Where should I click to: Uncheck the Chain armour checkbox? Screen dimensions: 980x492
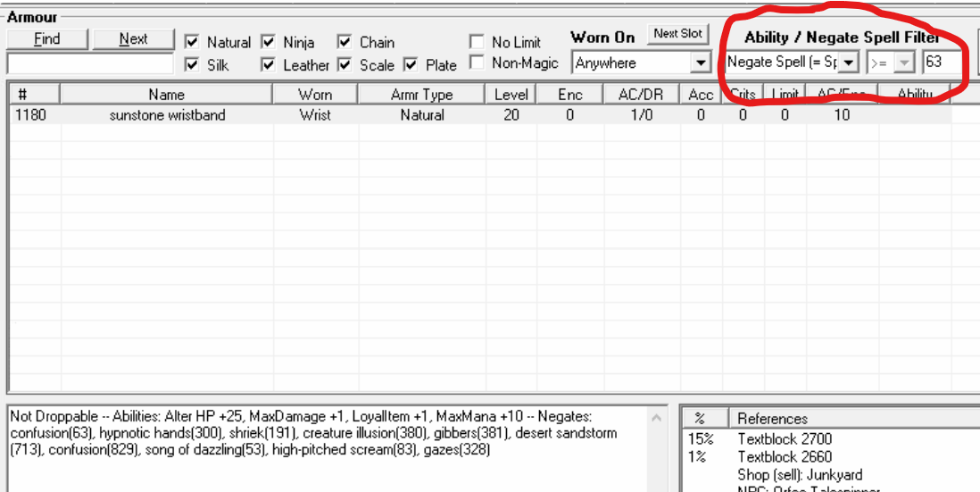345,42
